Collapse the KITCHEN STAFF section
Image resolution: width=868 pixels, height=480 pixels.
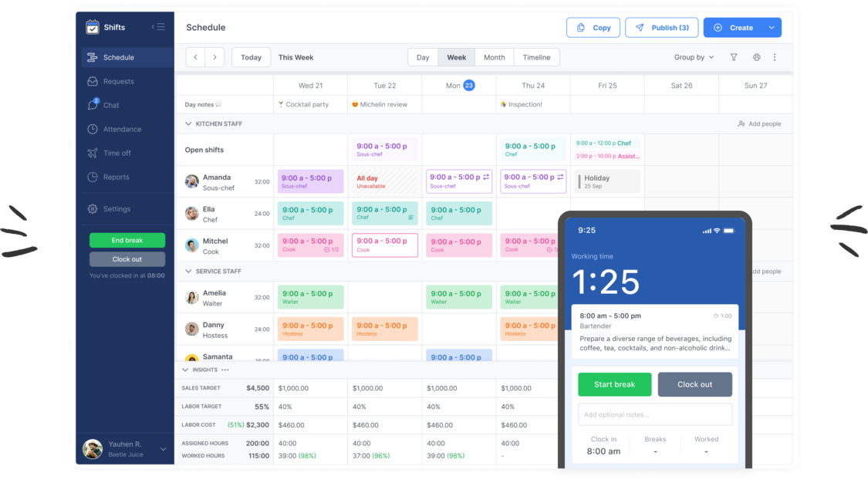pyautogui.click(x=187, y=123)
